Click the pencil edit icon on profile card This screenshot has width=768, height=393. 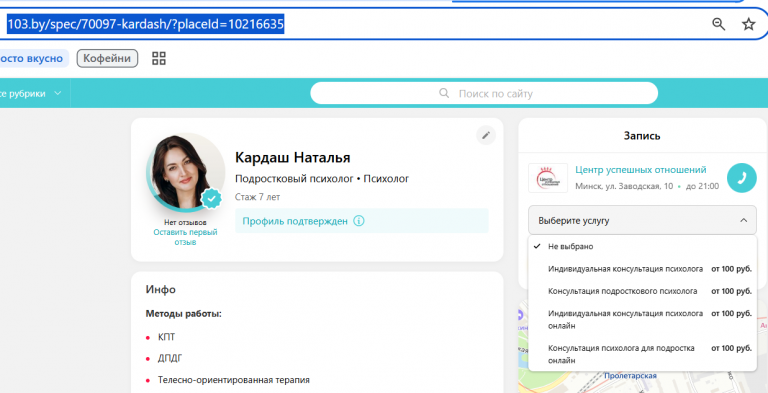coord(486,135)
